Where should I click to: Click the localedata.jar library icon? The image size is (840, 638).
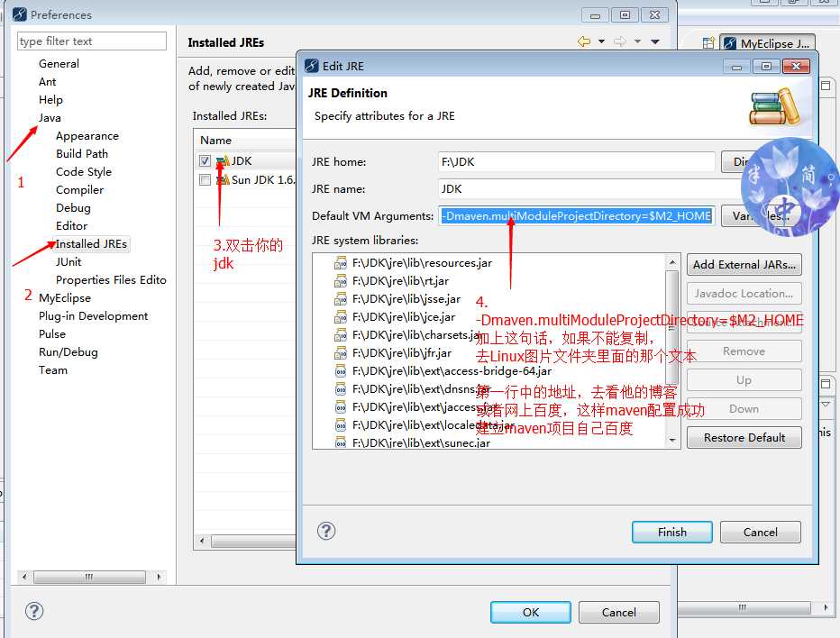(340, 425)
